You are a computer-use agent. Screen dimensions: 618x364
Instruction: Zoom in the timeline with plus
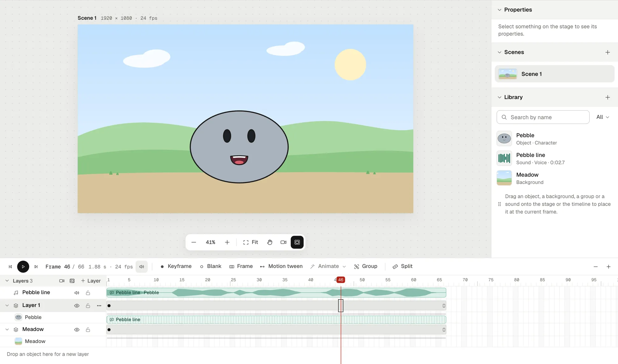tap(608, 266)
